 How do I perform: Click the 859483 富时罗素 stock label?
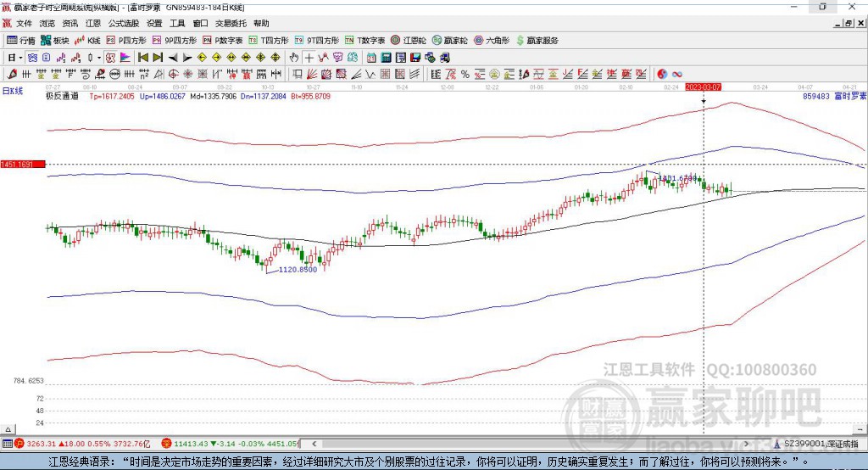point(834,97)
